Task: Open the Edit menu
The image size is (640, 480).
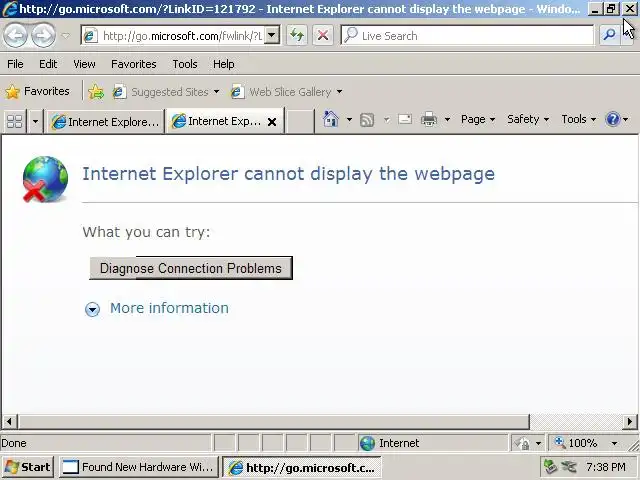Action: click(48, 64)
